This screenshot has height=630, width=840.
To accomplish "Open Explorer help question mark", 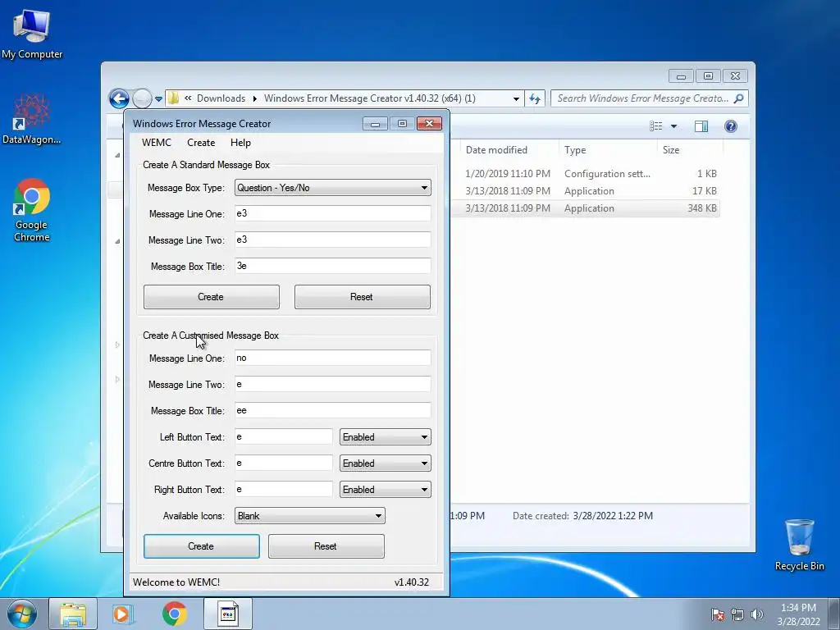I will 730,126.
